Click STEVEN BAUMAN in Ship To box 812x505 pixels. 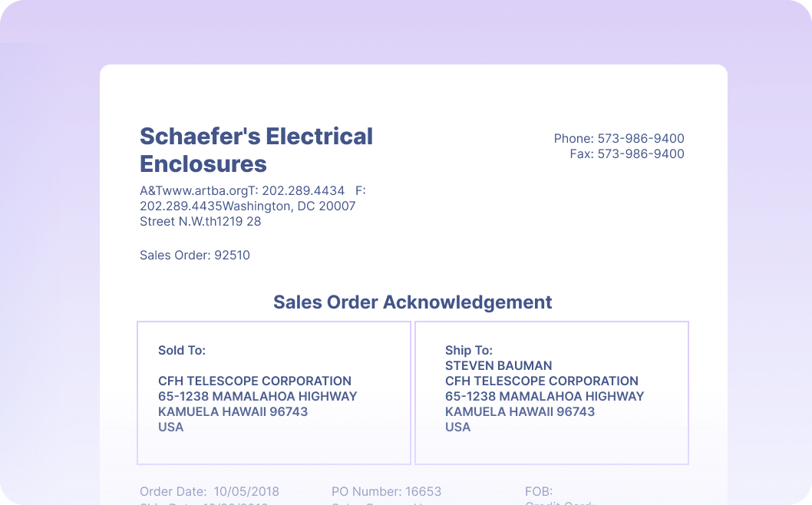click(498, 366)
